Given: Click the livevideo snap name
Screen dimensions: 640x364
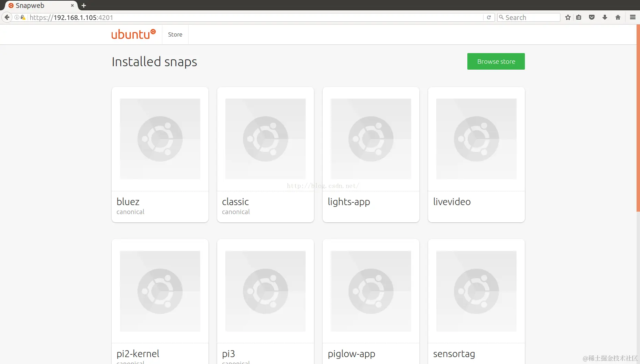Looking at the screenshot, I should pyautogui.click(x=452, y=202).
